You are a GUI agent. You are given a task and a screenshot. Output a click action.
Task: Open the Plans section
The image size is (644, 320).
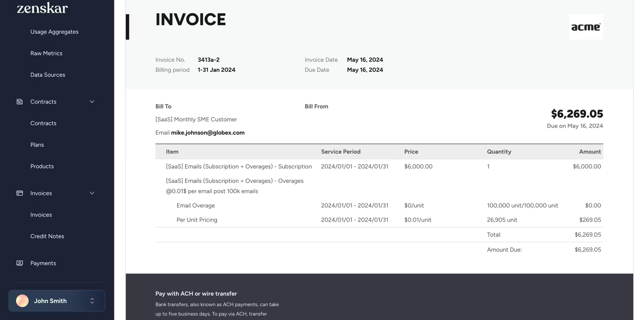coord(37,145)
